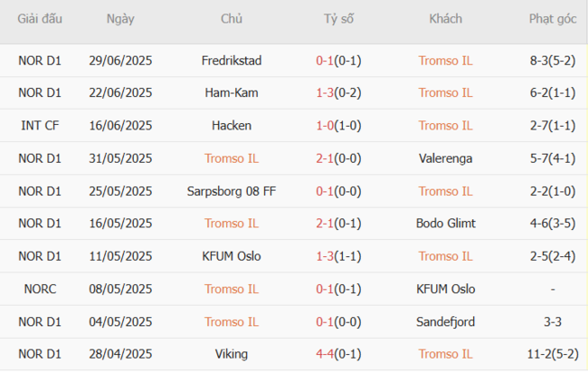Select Sarpsborg 08 FF team

click(232, 191)
